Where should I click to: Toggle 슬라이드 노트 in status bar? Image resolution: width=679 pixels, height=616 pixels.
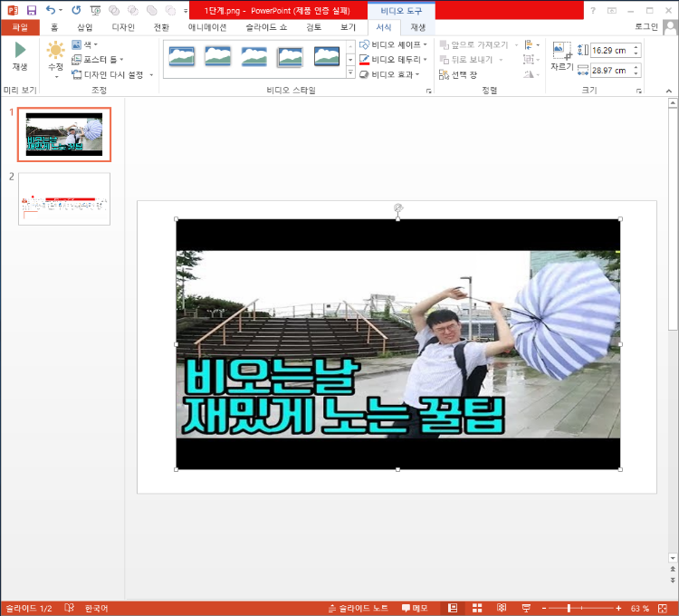tap(359, 608)
